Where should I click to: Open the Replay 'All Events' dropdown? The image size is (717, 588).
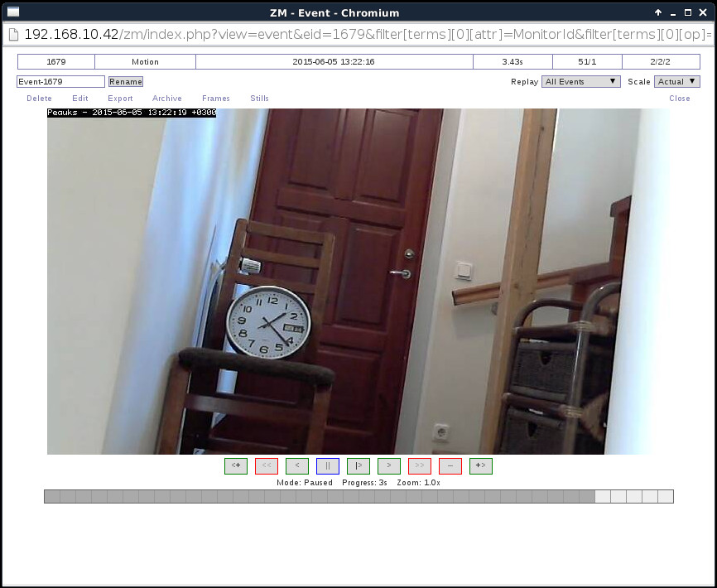click(581, 82)
